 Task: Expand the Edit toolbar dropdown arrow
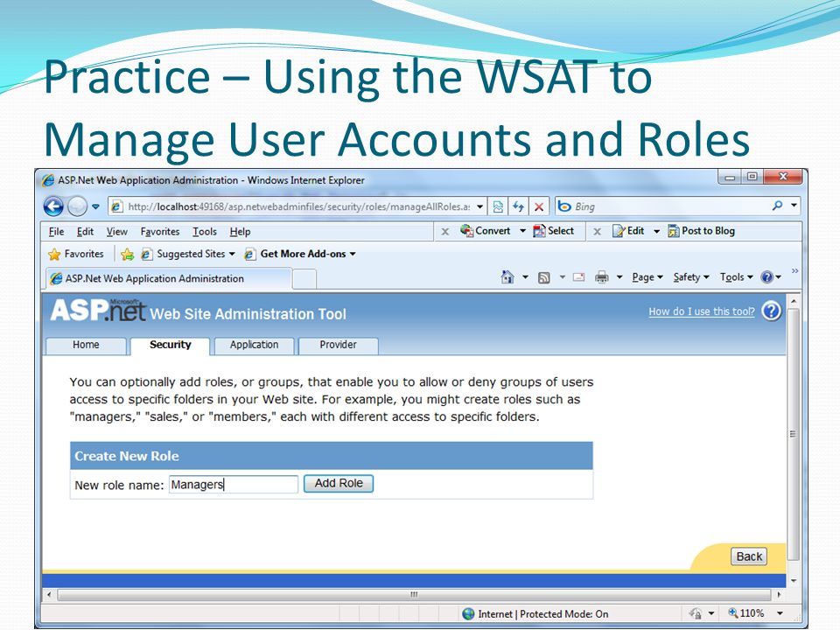[656, 231]
